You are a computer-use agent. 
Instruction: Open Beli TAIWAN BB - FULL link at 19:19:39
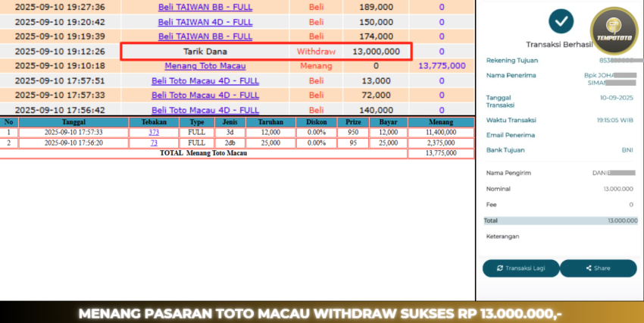coord(205,36)
